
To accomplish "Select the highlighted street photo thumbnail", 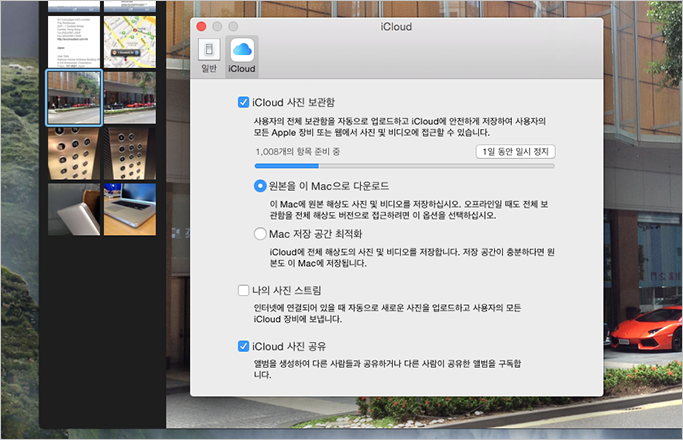I will tap(74, 98).
